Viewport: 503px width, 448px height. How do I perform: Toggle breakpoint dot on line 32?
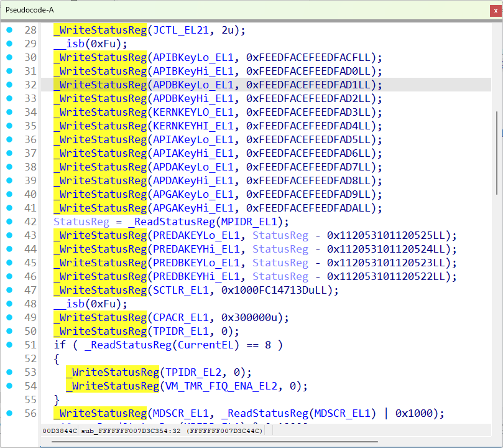pos(9,85)
